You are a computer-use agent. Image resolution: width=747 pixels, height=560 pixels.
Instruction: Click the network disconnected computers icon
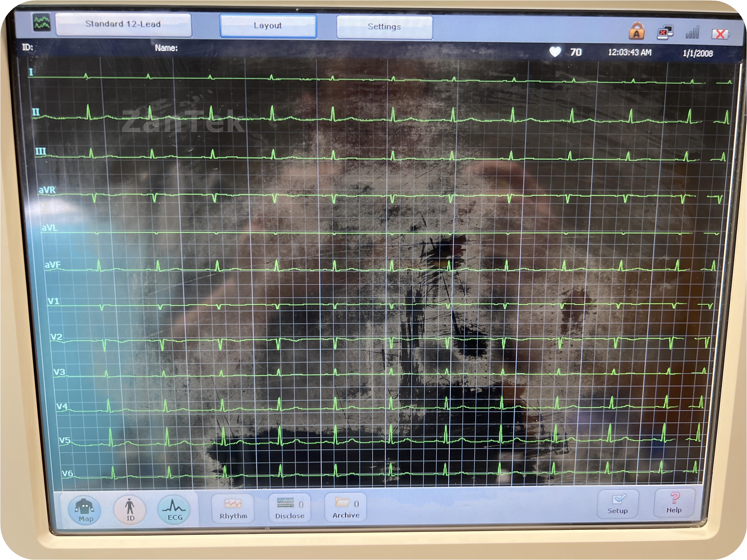(665, 33)
